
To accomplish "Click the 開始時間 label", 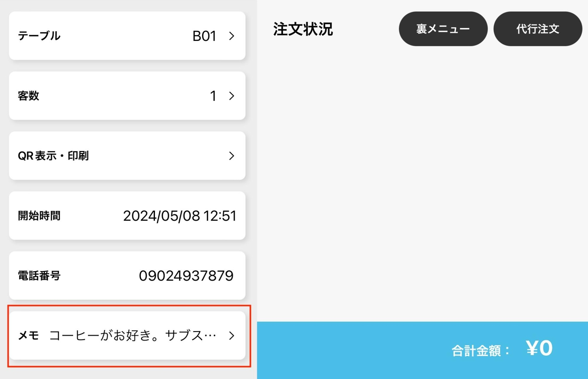I will [x=39, y=216].
